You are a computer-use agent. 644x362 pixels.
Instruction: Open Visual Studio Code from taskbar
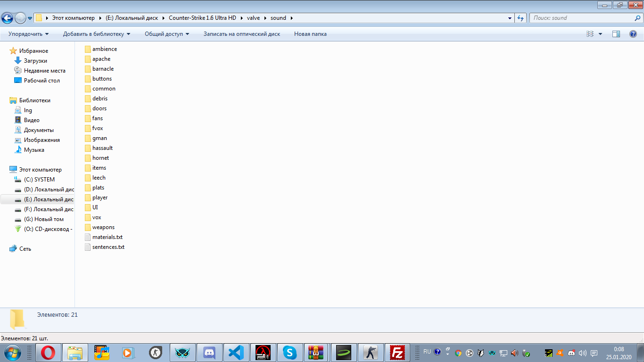point(235,353)
